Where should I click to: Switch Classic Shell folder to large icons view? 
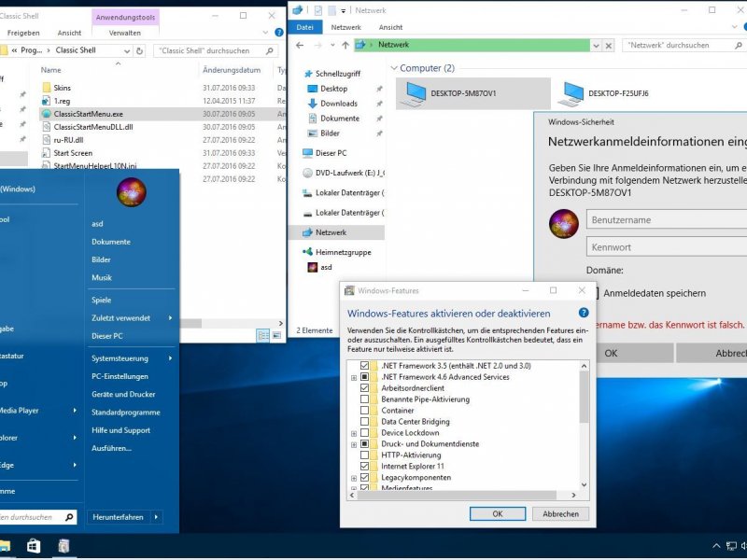coord(276,335)
